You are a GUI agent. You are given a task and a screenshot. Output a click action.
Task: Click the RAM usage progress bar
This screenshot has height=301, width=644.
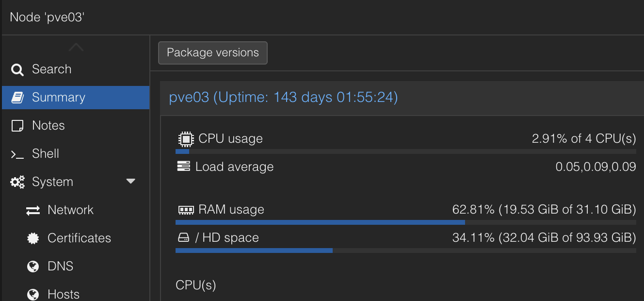[405, 222]
